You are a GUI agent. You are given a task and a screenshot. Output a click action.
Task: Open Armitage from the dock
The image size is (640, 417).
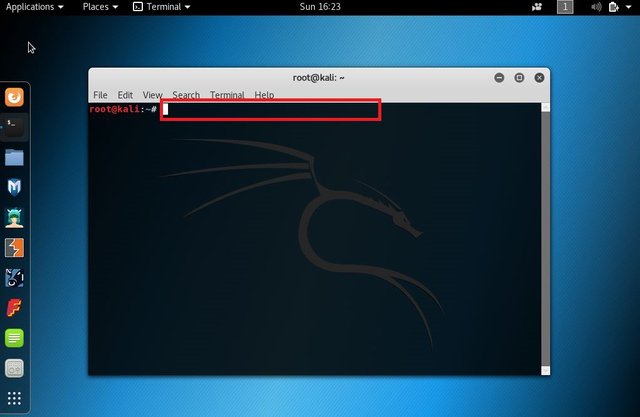point(14,217)
